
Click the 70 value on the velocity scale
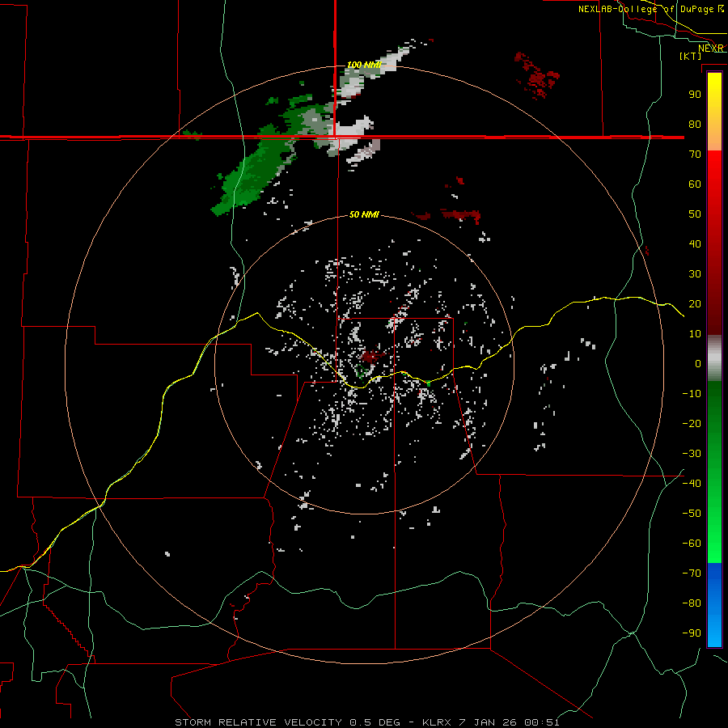(x=695, y=154)
